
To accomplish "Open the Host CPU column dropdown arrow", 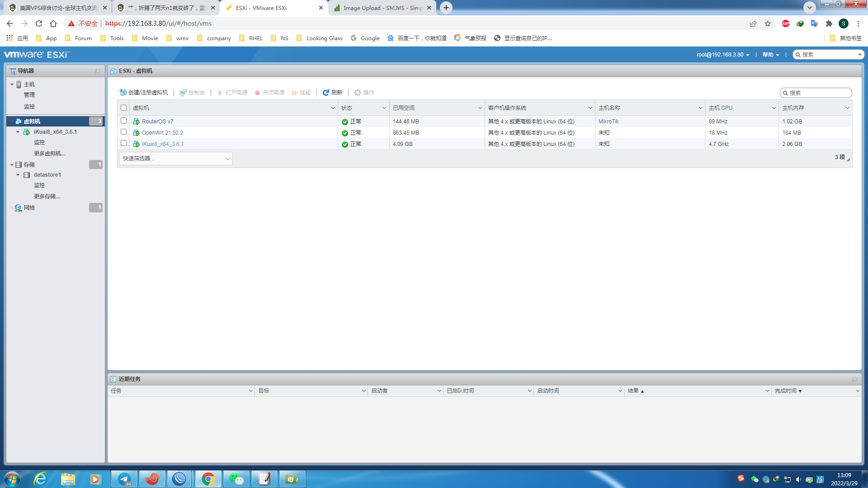I will 774,108.
